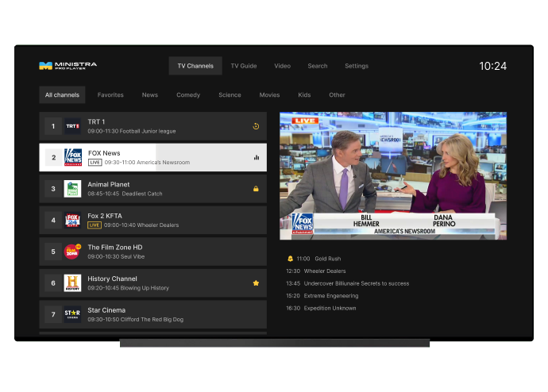This screenshot has width=548, height=392.
Task: Click the FOX News channel name
Action: tap(104, 153)
